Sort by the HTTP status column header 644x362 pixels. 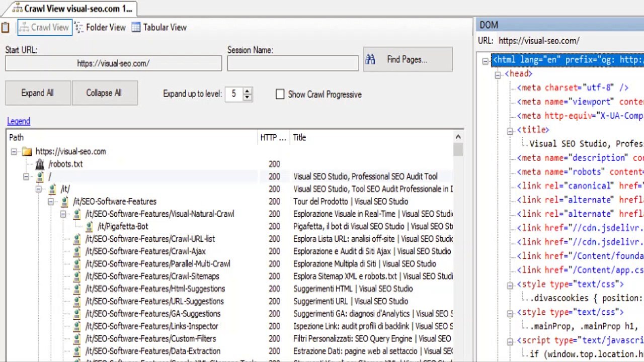click(274, 137)
